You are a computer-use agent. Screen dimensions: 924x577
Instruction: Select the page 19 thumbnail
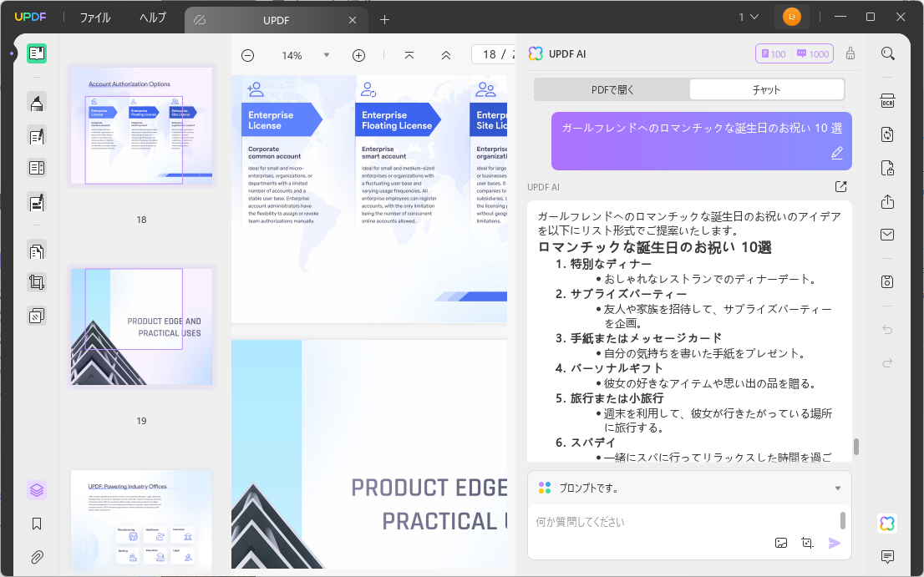(141, 326)
